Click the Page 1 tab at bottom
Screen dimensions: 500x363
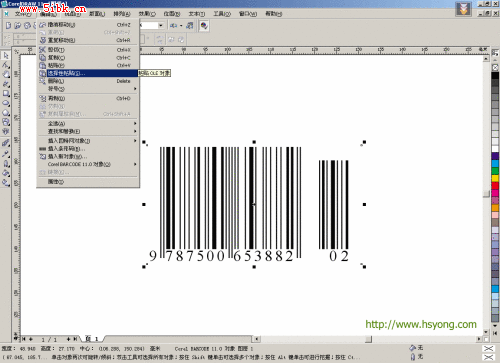(x=92, y=339)
